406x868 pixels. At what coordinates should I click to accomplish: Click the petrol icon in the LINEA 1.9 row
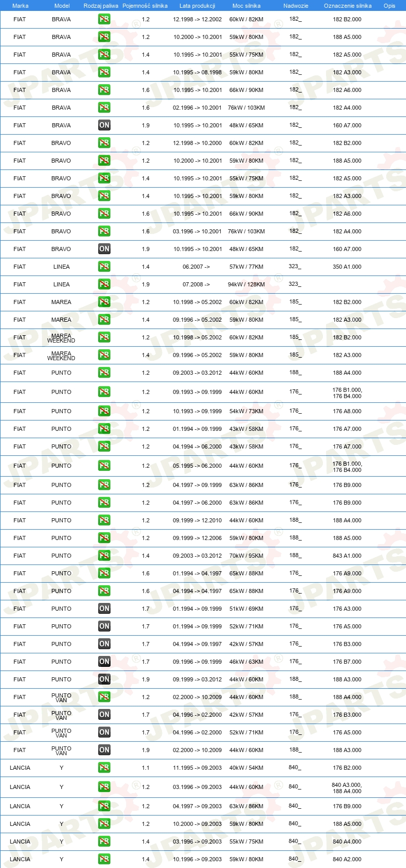click(104, 284)
